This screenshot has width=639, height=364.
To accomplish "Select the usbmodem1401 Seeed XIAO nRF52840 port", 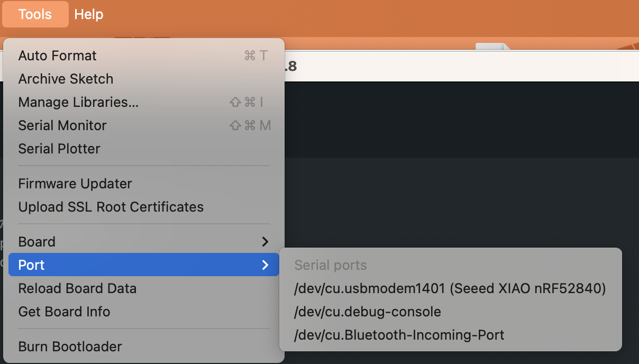I will 450,288.
